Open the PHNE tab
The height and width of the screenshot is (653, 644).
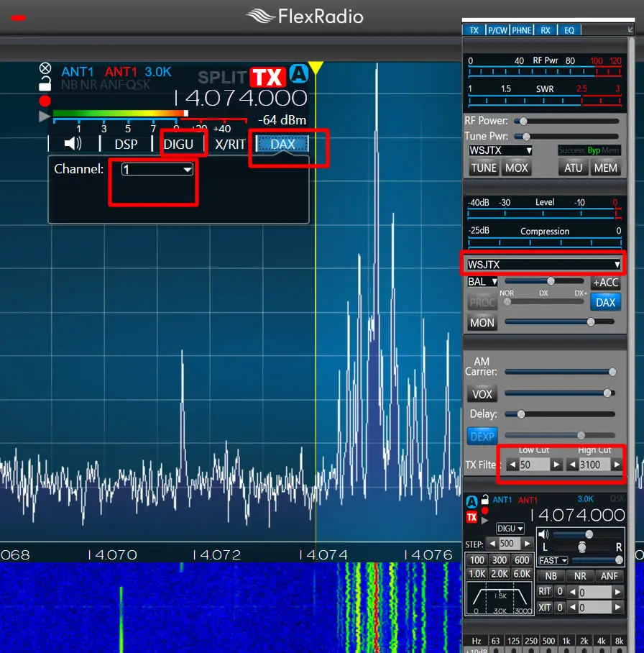522,30
